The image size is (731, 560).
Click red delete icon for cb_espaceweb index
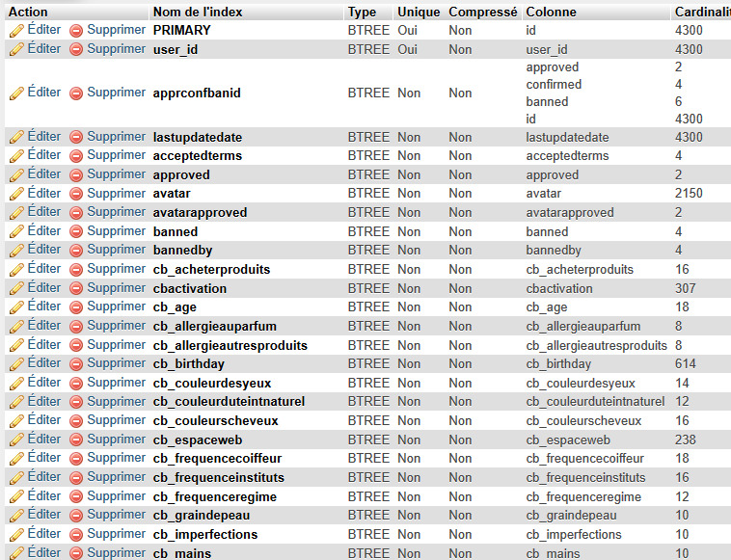coord(76,440)
